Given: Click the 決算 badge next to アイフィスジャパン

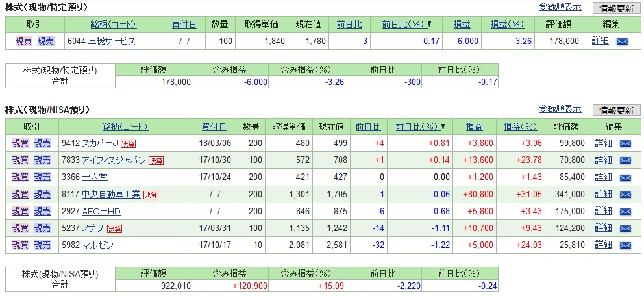Looking at the screenshot, I should click(x=156, y=160).
